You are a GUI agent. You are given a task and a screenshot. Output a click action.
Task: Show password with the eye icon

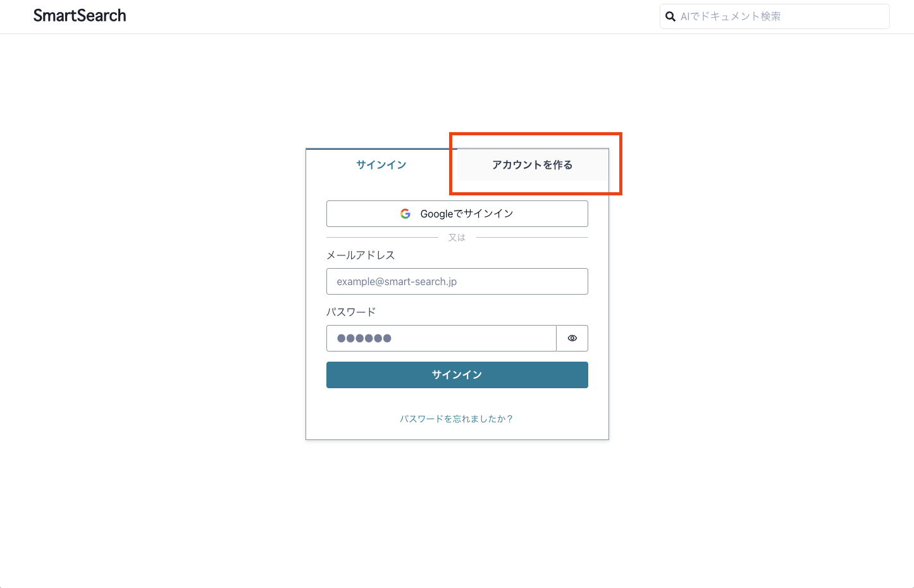(572, 338)
